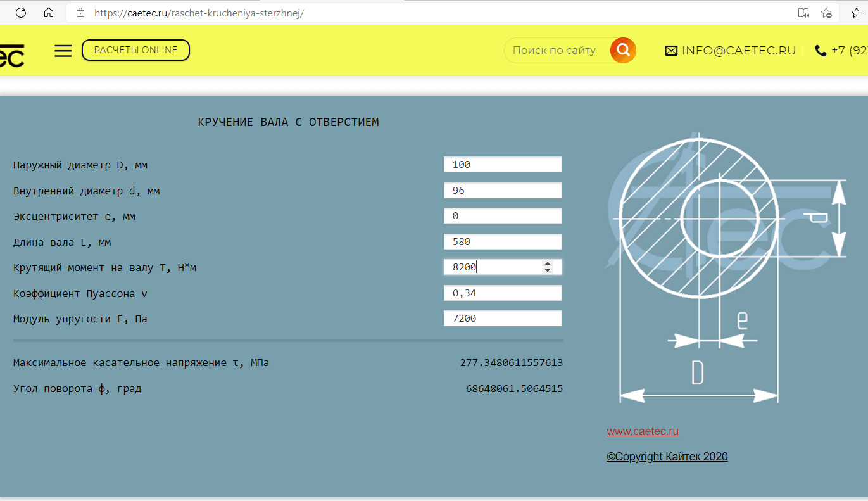The image size is (868, 501).
Task: Click the label Наружный диаметр D, мм
Action: coord(80,165)
